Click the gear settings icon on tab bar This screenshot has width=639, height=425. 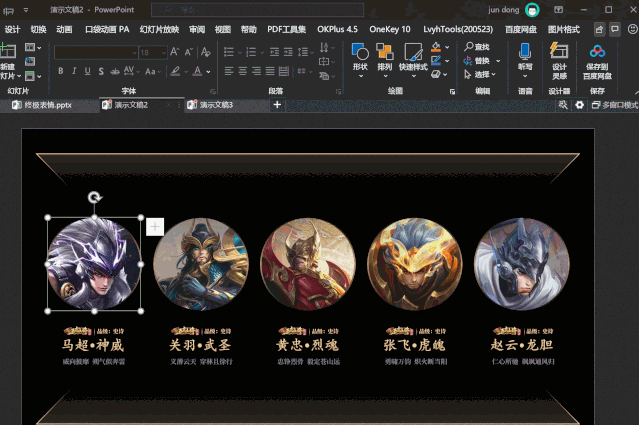[579, 105]
